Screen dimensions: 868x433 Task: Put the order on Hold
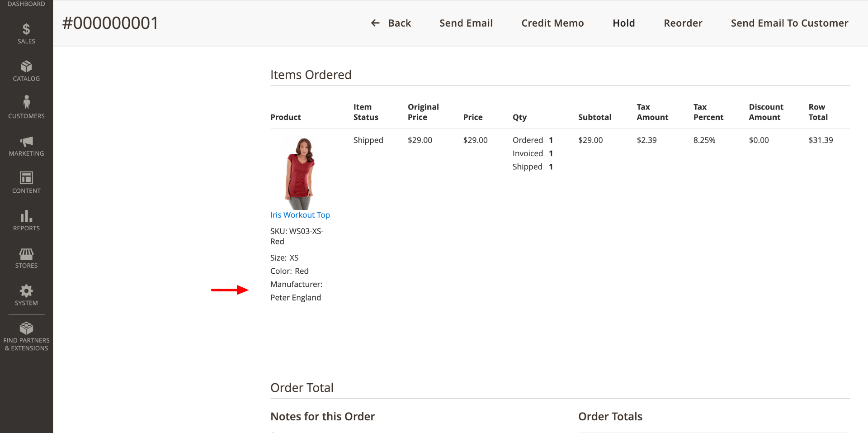624,23
